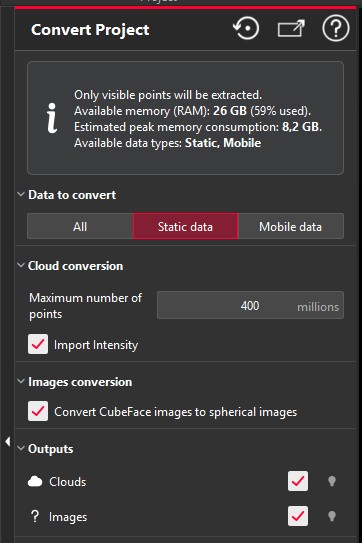Click the question mark icon beside Images
This screenshot has height=543, width=362.
[x=35, y=516]
